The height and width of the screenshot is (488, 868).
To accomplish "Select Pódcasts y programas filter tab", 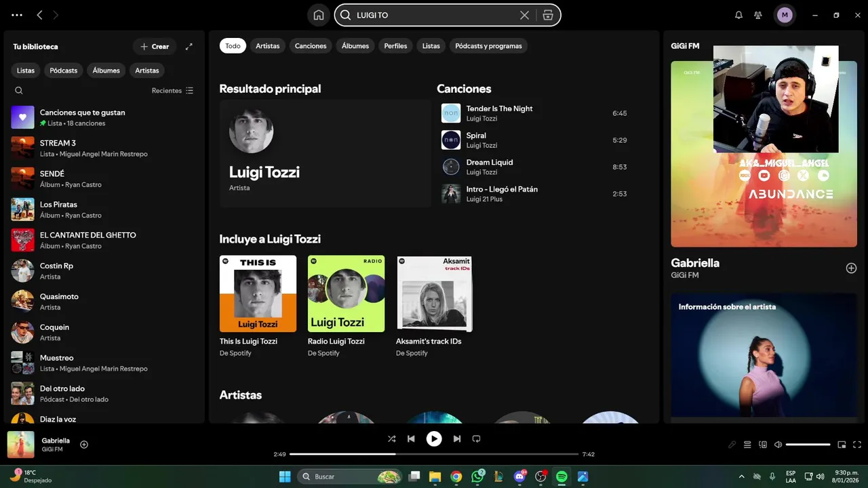I will coord(488,46).
